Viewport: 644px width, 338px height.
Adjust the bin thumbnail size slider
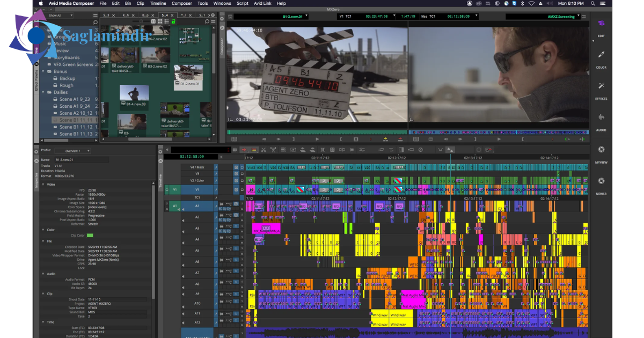(x=141, y=21)
